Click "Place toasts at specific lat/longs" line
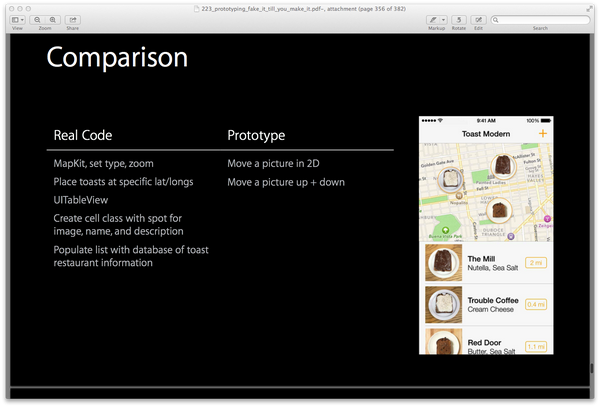 (x=123, y=182)
